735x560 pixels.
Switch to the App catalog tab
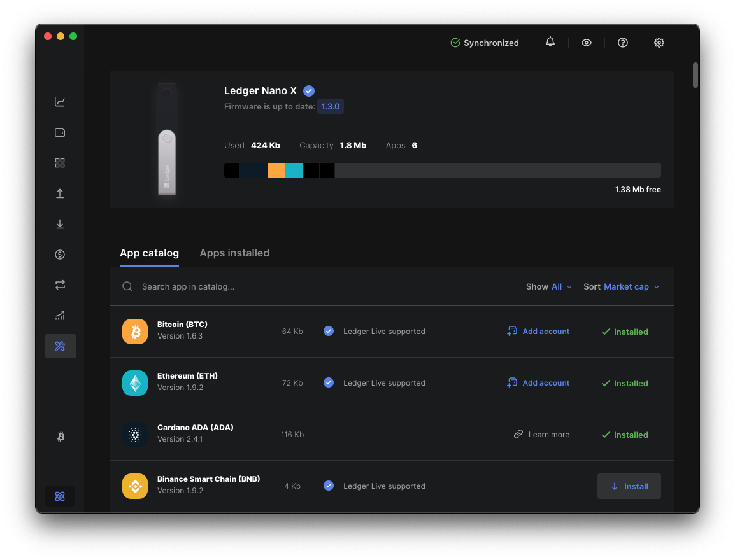tap(149, 253)
